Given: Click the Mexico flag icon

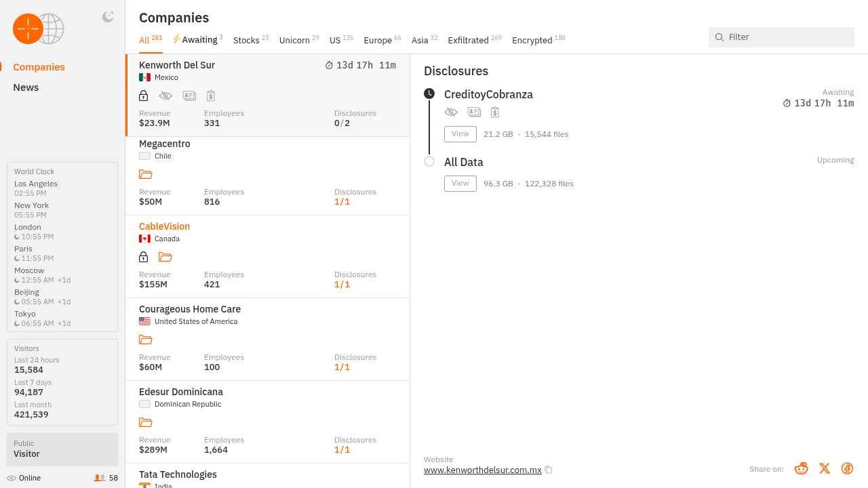Looking at the screenshot, I should point(144,77).
